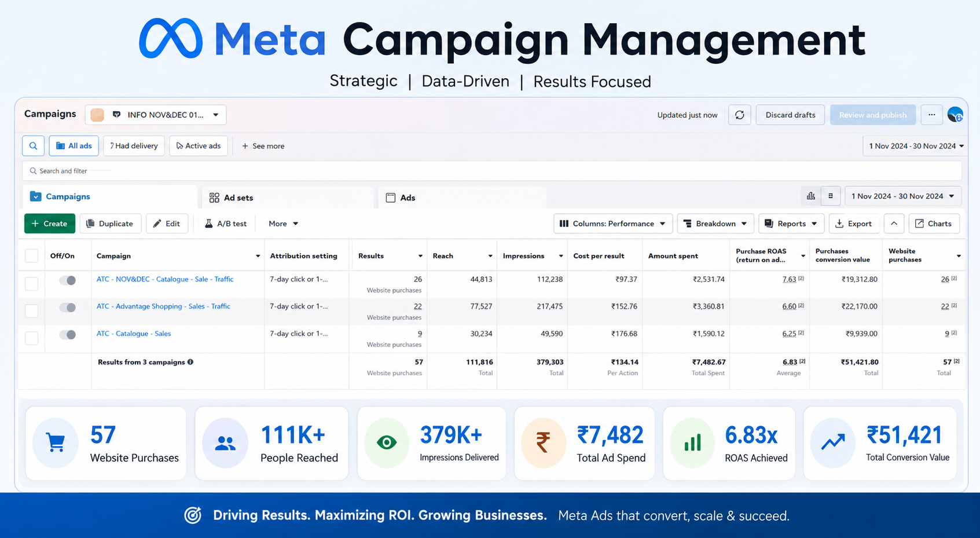Viewport: 980px width, 538px height.
Task: Open the top 1 Nov 2024 - 30 Nov 2024 date dropdown
Action: [916, 146]
